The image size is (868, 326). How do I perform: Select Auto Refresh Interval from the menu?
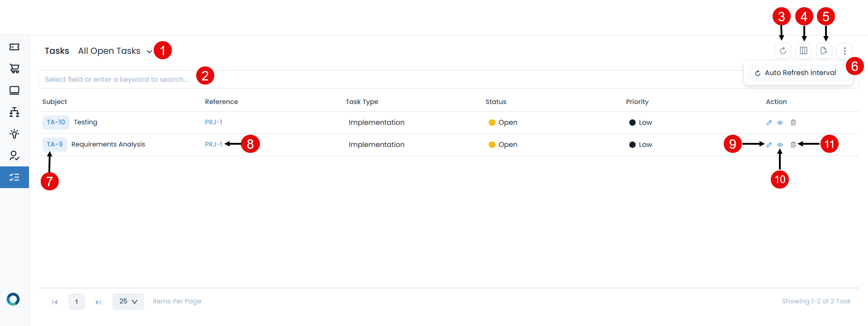coord(800,73)
